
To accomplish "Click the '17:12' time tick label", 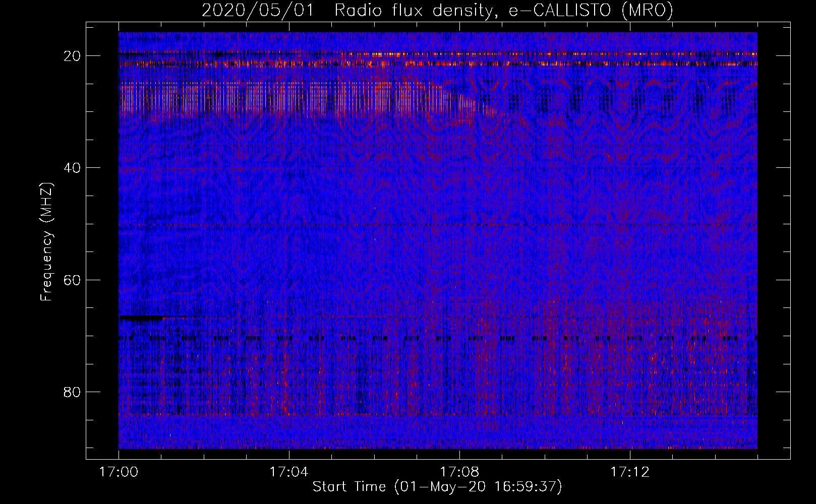I will [x=629, y=472].
